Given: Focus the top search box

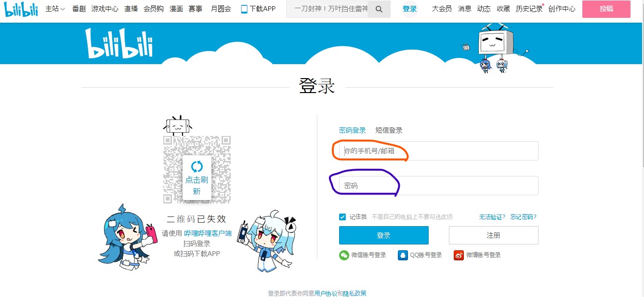Looking at the screenshot, I should (x=327, y=9).
